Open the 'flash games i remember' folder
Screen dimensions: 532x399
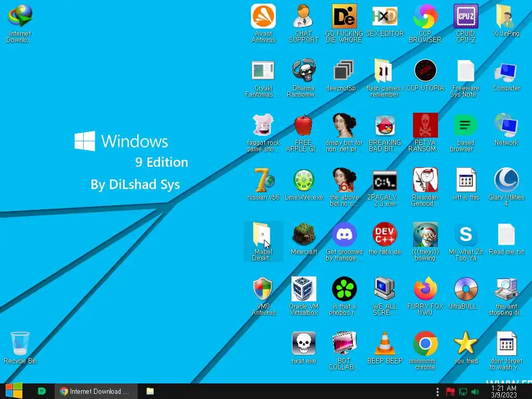tap(385, 78)
